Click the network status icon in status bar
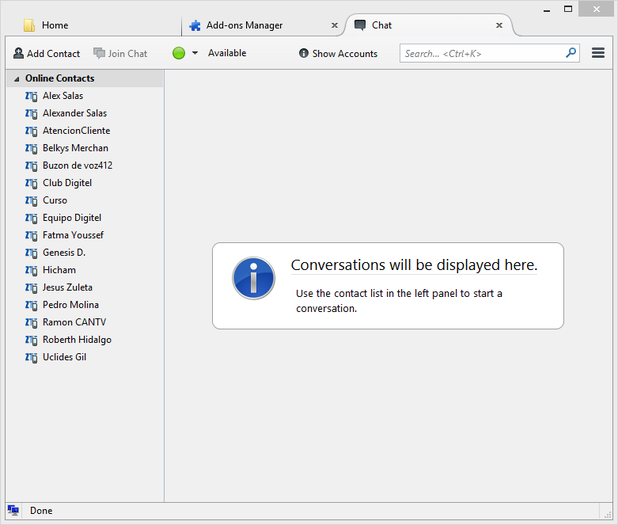 coord(13,510)
